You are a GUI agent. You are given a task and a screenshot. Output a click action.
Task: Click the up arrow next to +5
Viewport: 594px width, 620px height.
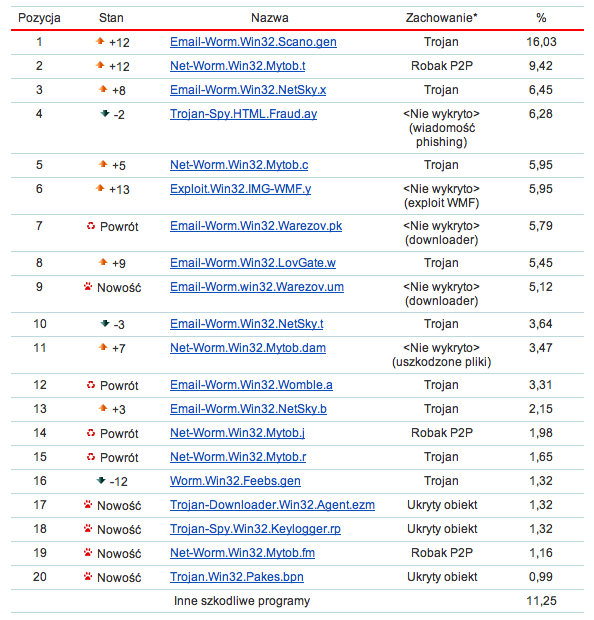pos(103,163)
